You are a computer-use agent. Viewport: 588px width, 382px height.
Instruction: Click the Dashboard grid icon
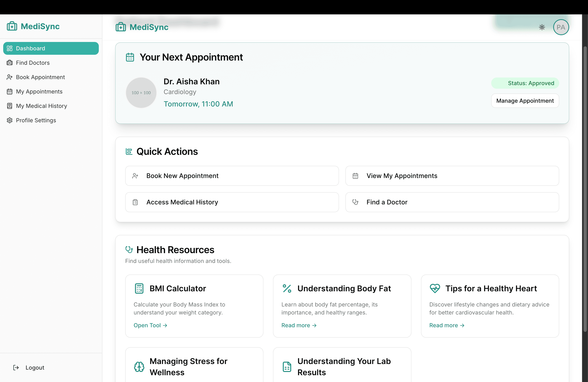tap(10, 48)
